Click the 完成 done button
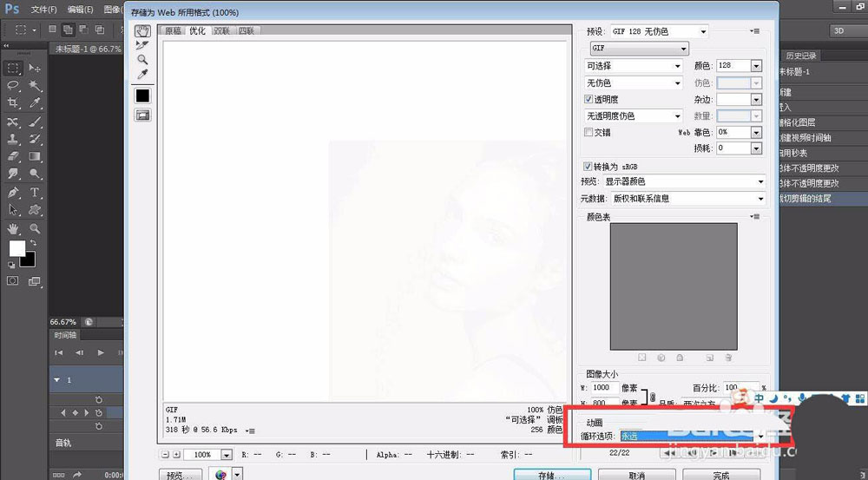Viewport: 868px width, 480px height. [720, 475]
